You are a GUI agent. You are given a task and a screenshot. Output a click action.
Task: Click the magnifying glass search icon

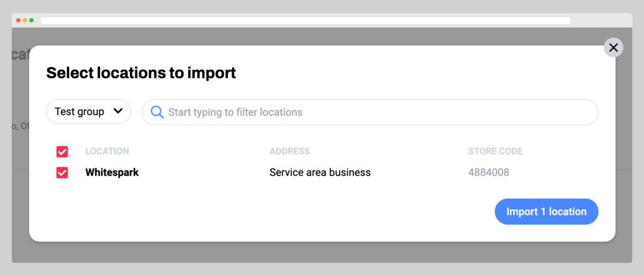click(x=157, y=112)
